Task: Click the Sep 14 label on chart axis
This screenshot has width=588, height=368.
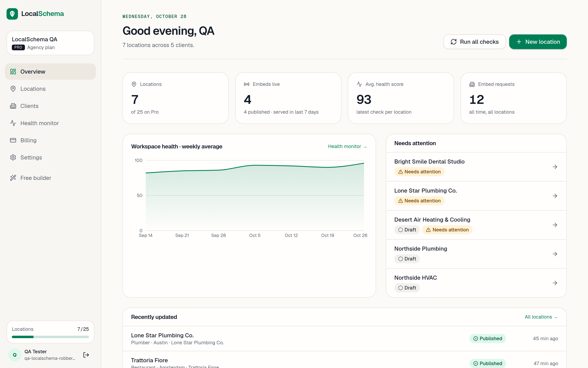Action: tap(146, 235)
